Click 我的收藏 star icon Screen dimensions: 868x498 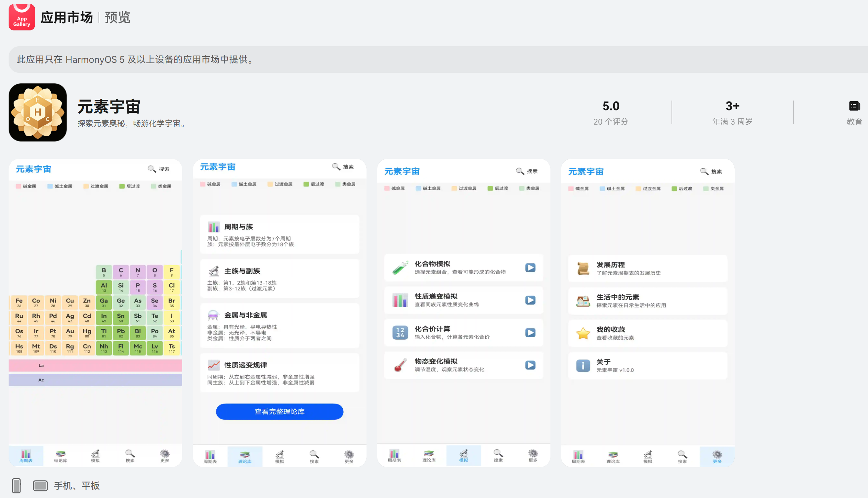click(583, 333)
